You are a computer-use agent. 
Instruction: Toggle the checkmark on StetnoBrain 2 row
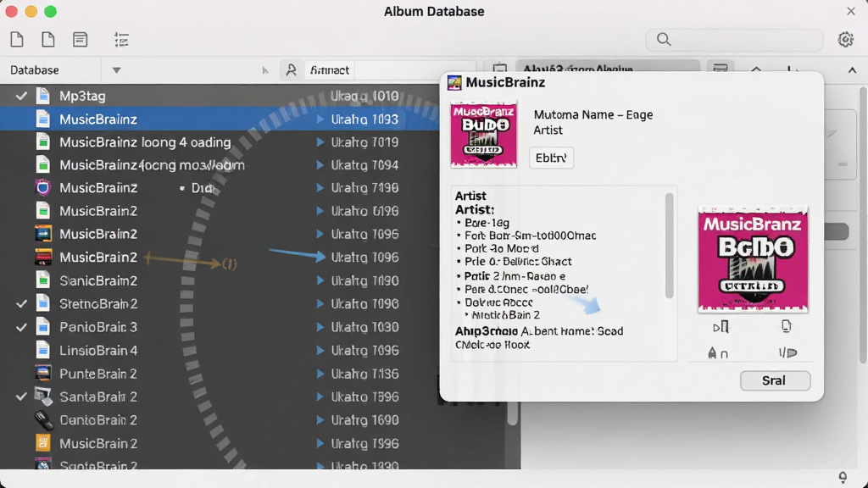pos(21,304)
